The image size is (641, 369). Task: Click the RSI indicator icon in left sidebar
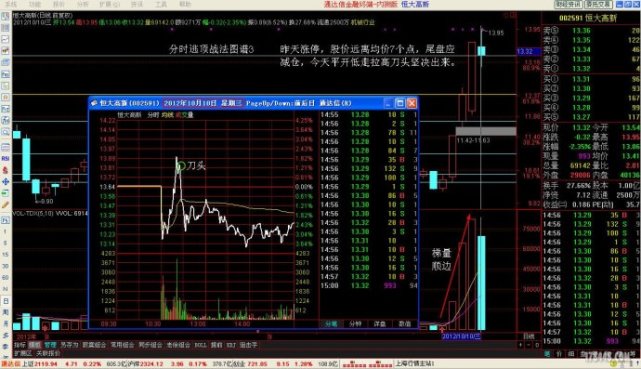click(x=5, y=158)
